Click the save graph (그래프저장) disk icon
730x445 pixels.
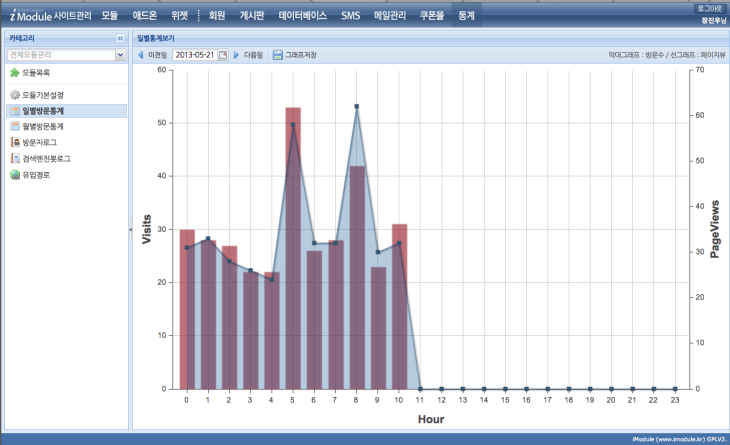click(x=277, y=55)
